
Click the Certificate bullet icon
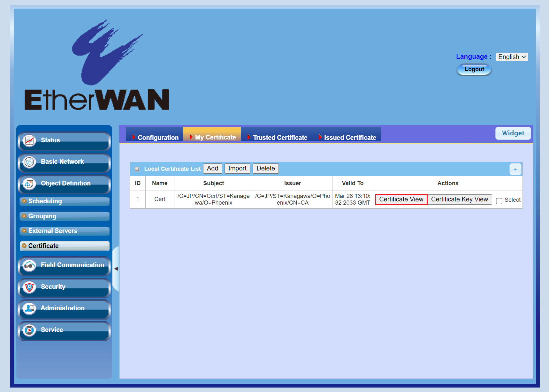pyautogui.click(x=24, y=246)
